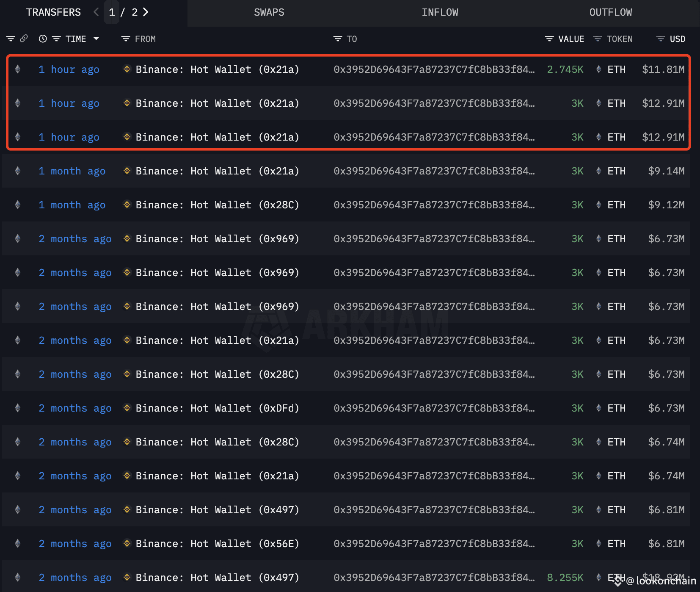Image resolution: width=700 pixels, height=592 pixels.
Task: Open the OUTFLOW tab
Action: tap(611, 12)
